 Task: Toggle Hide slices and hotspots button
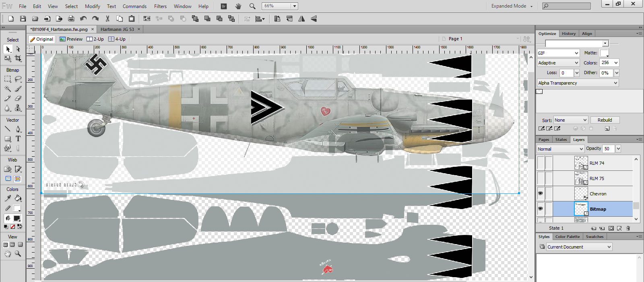[8, 178]
